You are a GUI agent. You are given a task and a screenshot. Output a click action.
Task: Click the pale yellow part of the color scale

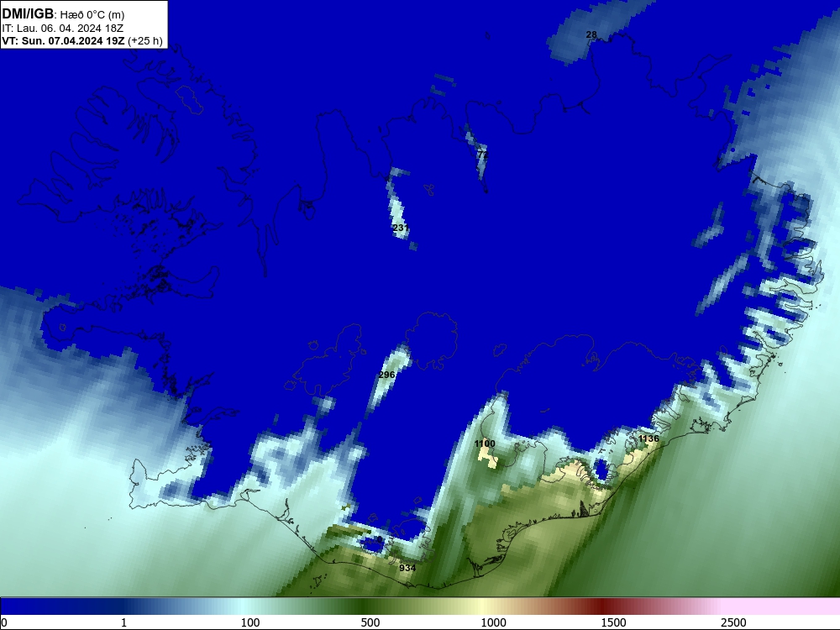[x=482, y=606]
